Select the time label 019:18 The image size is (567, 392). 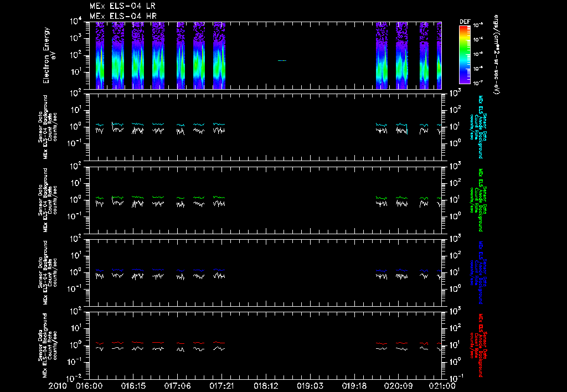354,386
